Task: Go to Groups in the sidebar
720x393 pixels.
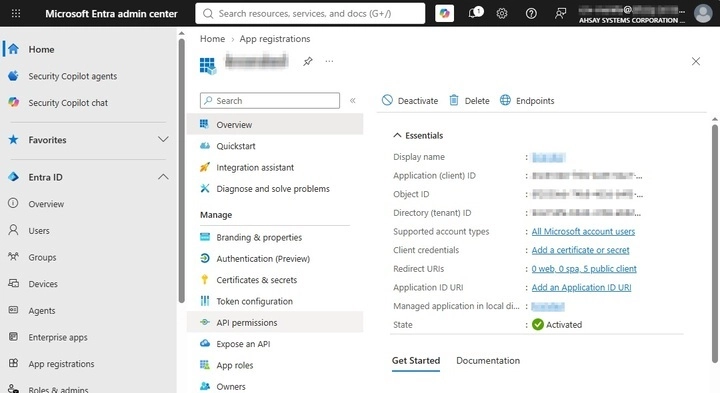Action: click(x=42, y=258)
